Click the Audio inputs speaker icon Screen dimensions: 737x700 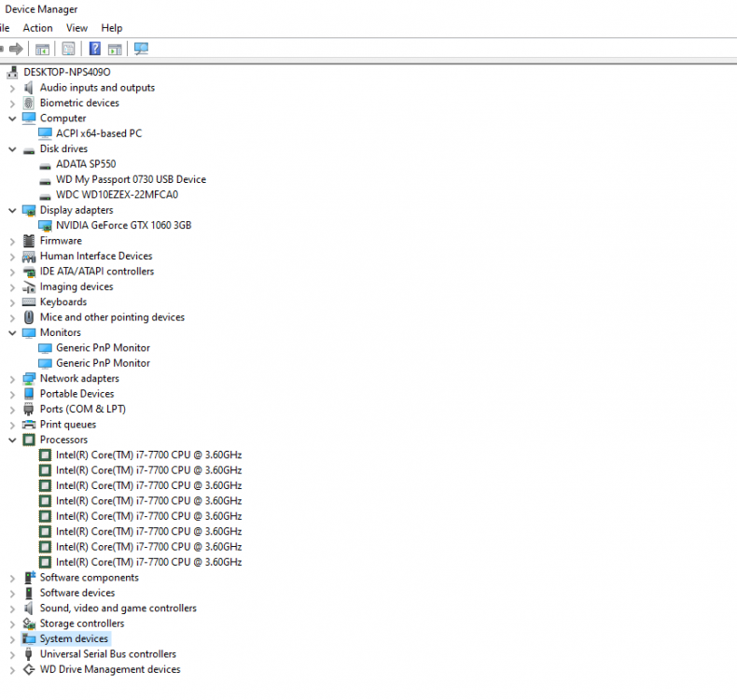[29, 88]
